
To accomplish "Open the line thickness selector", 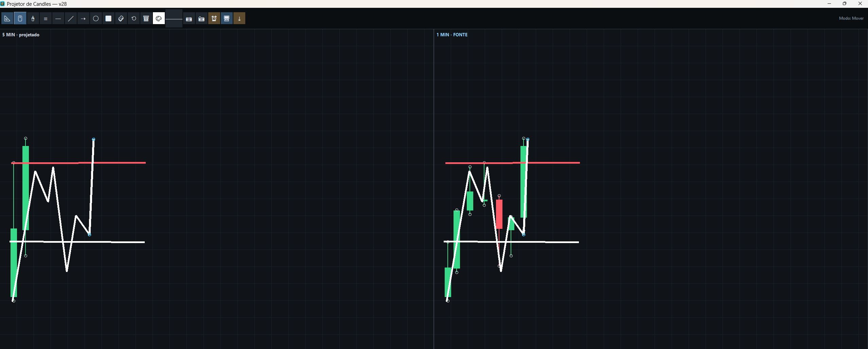I will coord(174,19).
